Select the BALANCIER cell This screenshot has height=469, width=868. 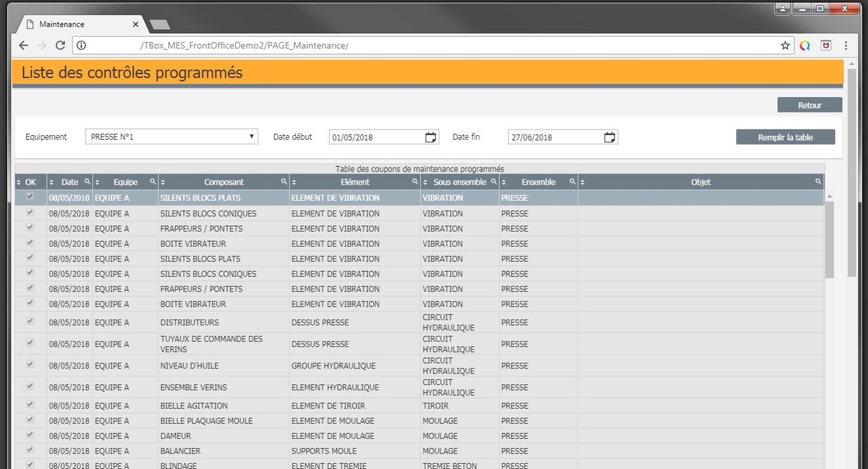tap(224, 451)
